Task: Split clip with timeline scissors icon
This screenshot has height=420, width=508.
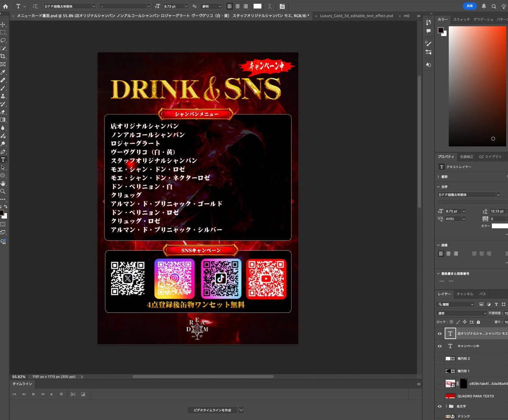Action: point(73,394)
